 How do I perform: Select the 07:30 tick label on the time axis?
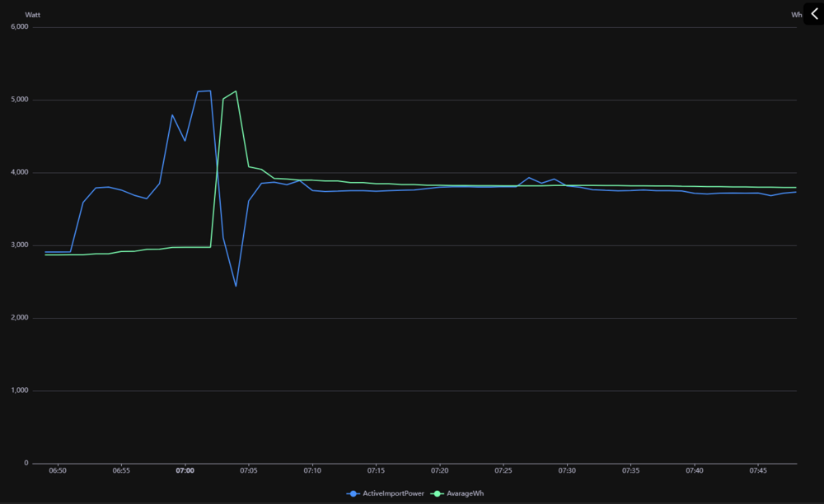[x=567, y=471]
